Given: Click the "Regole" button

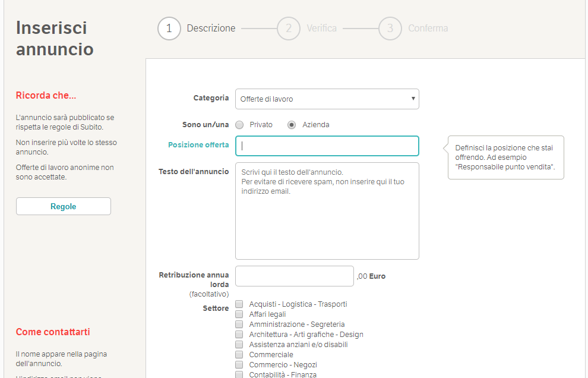Looking at the screenshot, I should click(x=63, y=206).
